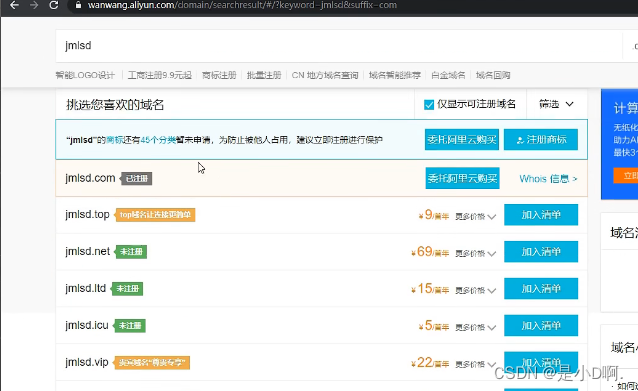Click the 注册商标 button
Screen dimensions: 638x391
(541, 140)
